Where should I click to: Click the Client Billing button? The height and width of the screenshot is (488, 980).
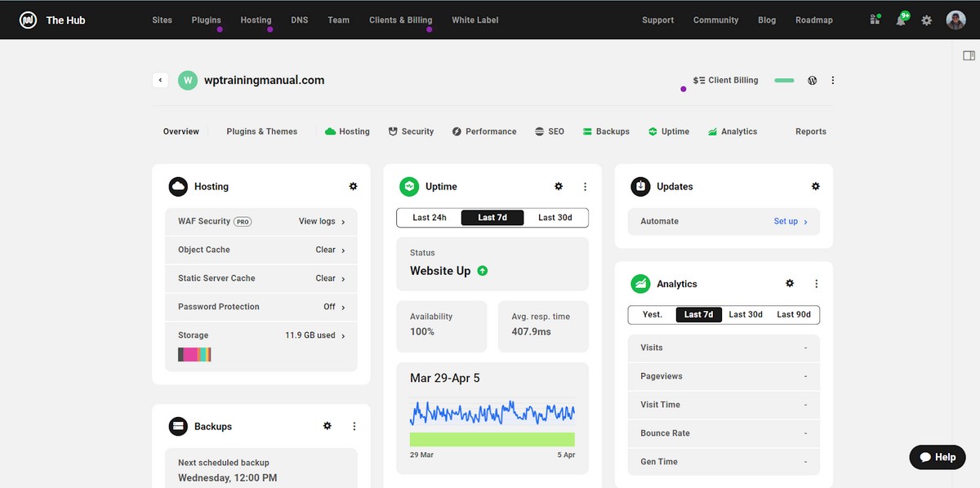click(x=725, y=80)
